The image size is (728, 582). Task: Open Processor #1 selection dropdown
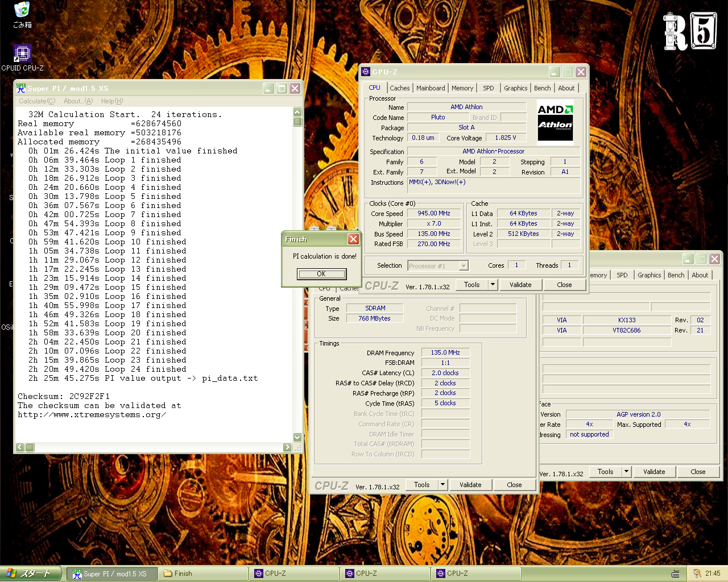(438, 265)
